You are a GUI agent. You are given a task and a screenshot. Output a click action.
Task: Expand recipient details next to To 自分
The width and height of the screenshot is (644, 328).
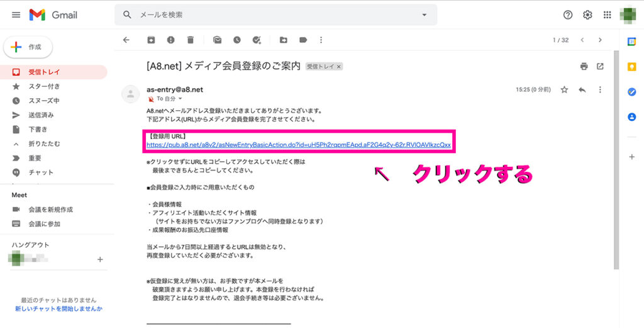[180, 99]
